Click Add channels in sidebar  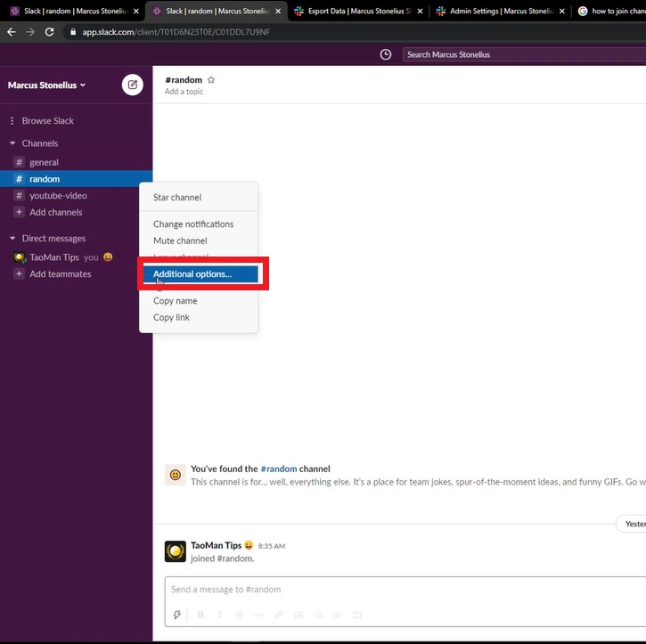[55, 212]
